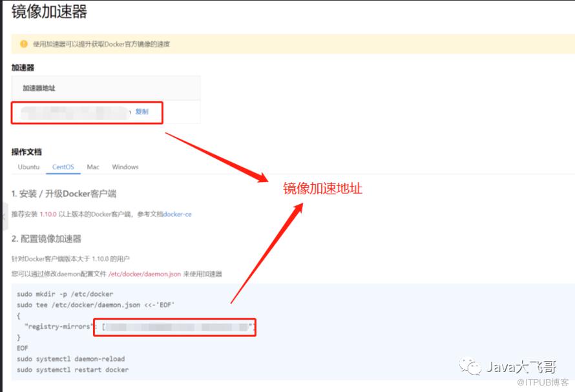Open the docker-ce documentation link

(178, 214)
